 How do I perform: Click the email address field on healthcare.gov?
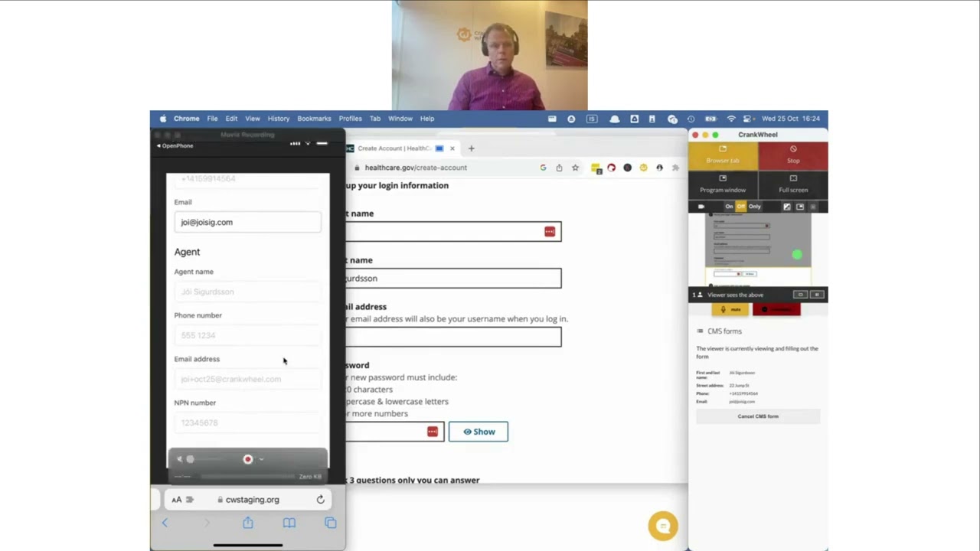453,337
